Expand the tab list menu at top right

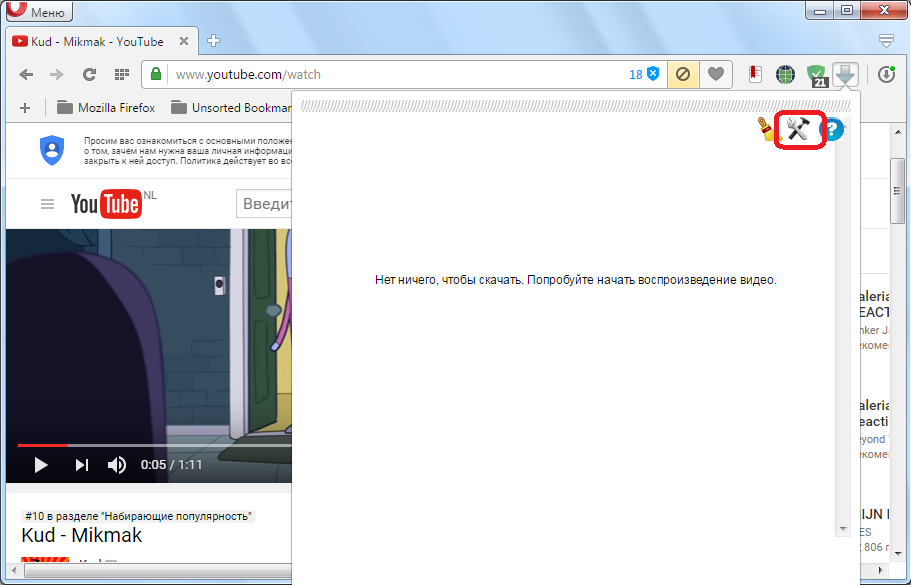(x=886, y=41)
